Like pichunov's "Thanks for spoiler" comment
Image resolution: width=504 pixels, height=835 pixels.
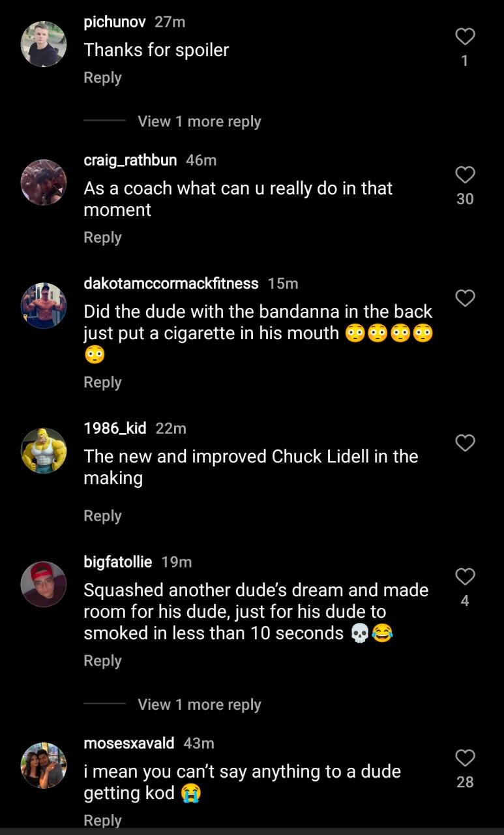[464, 37]
